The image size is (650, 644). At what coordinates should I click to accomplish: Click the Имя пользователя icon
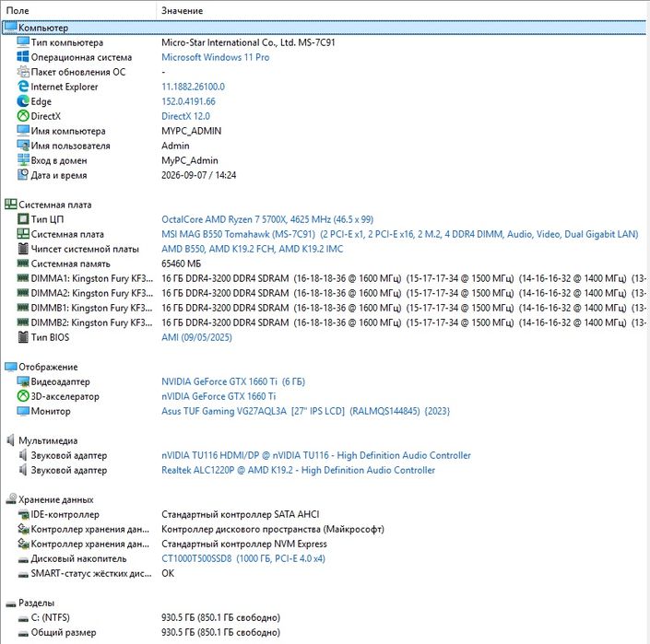coord(23,146)
